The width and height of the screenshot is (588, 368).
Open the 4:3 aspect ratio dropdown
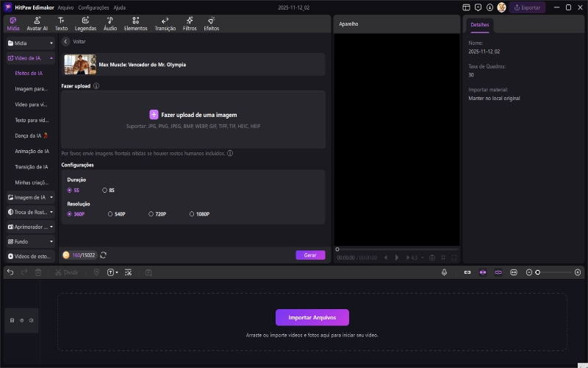click(415, 258)
